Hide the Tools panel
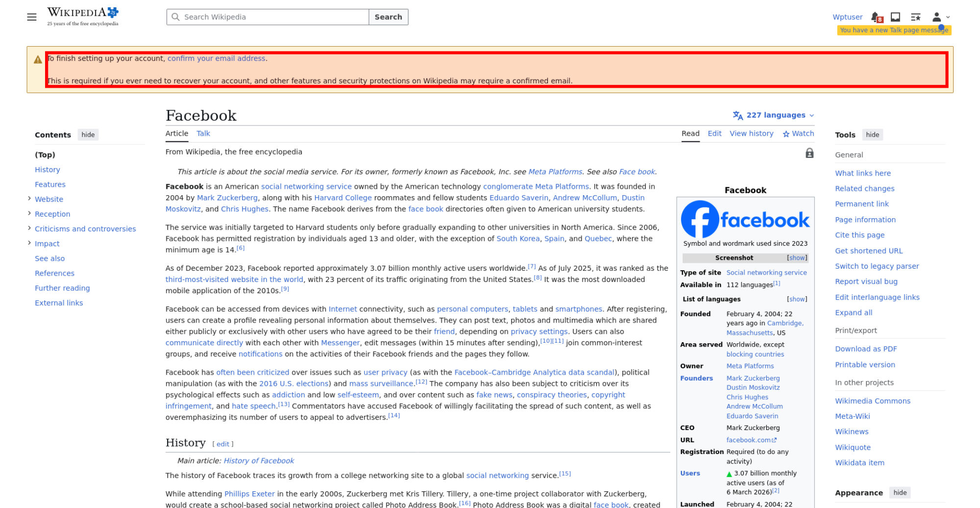The image size is (980, 508). pyautogui.click(x=872, y=135)
